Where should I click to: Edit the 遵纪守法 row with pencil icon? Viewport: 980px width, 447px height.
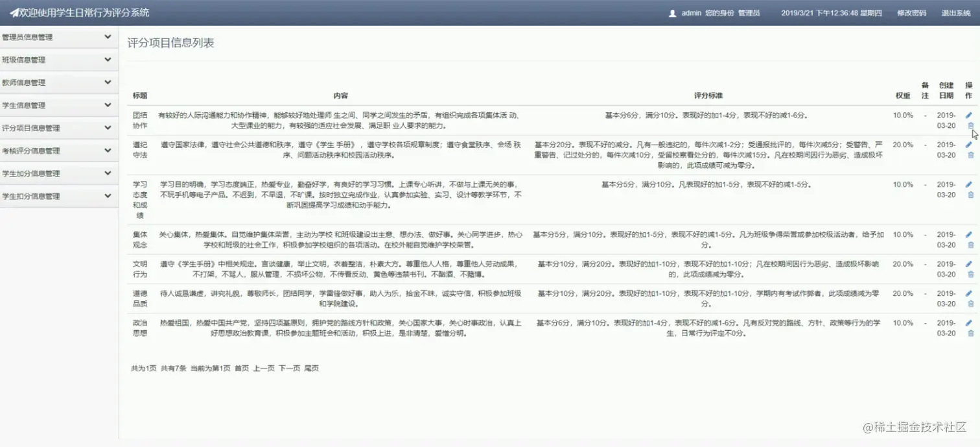(969, 145)
